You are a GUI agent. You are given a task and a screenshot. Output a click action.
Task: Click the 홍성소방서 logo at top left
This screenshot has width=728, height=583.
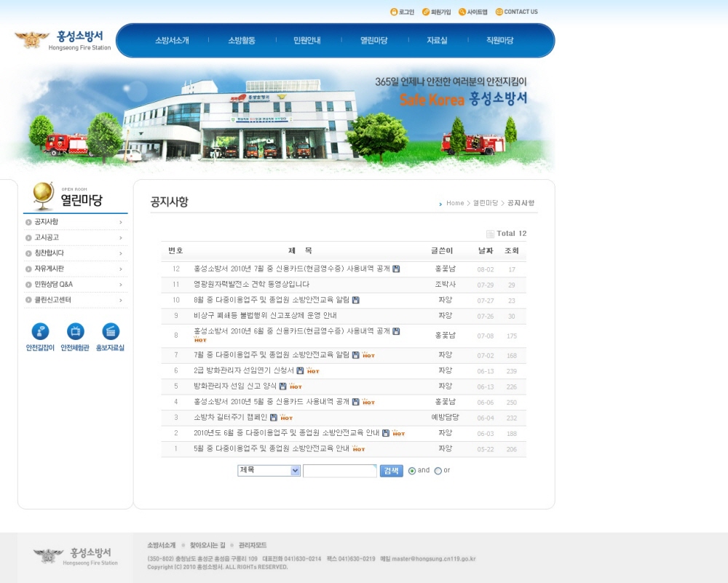[63, 40]
